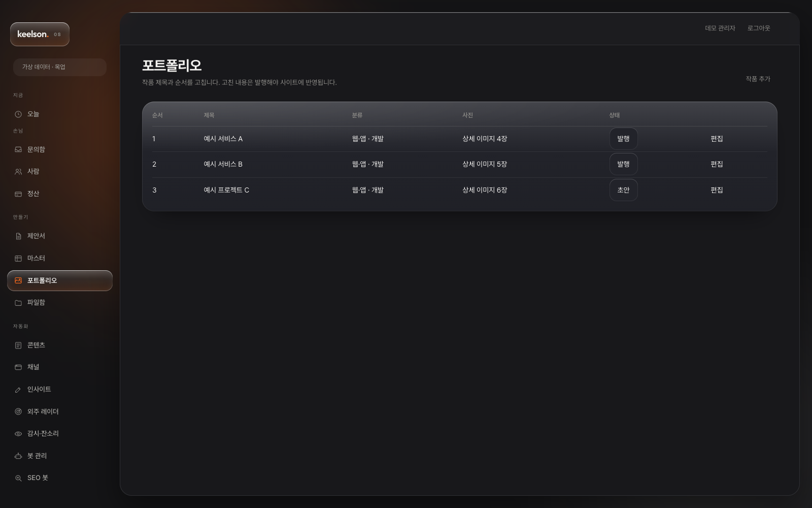Image resolution: width=812 pixels, height=508 pixels.
Task: Select the title 예시 서비스 B
Action: click(223, 164)
